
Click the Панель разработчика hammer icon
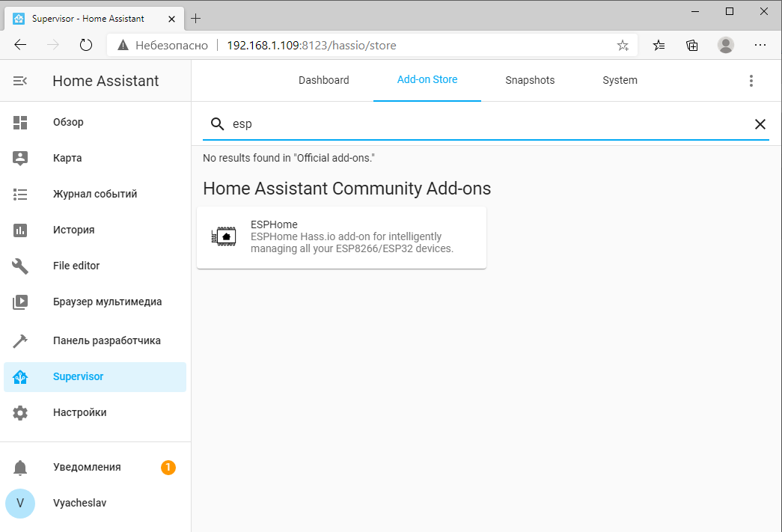tap(20, 340)
